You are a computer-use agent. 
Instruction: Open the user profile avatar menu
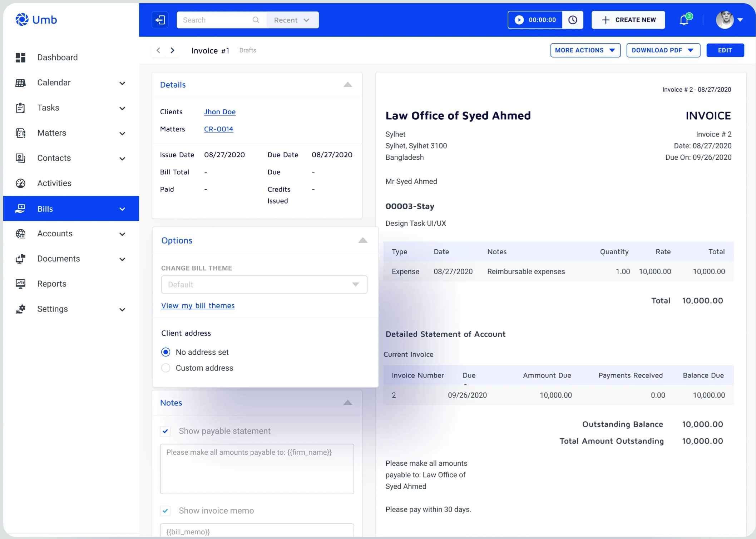[729, 20]
